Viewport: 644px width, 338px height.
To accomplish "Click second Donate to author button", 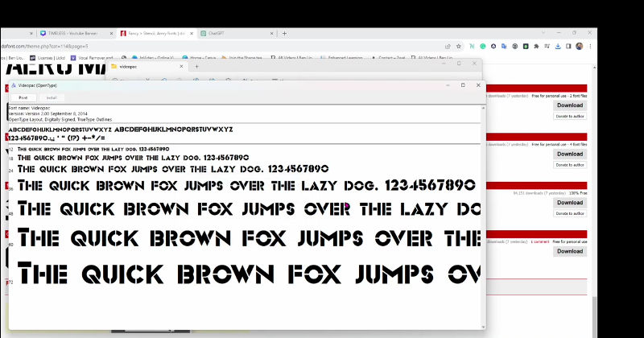I will [570, 165].
